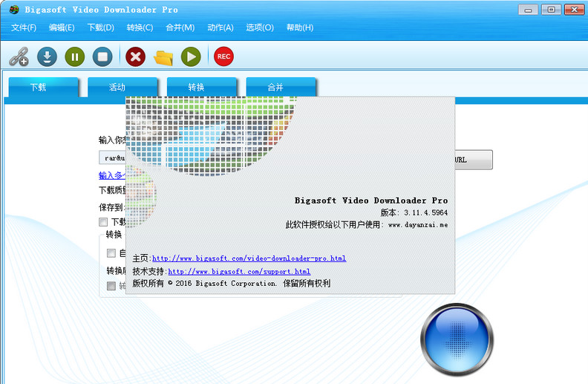Switch to the 转换 tab

(202, 87)
